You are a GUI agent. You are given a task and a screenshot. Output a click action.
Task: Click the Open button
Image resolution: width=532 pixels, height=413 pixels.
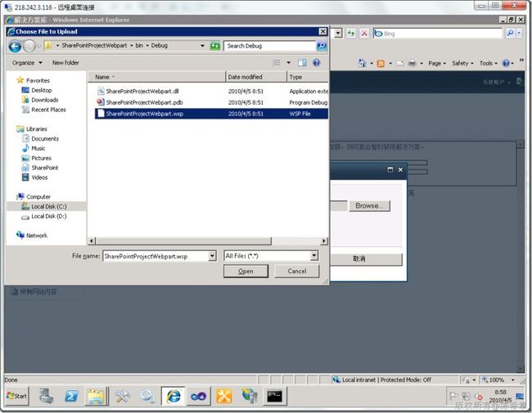click(x=246, y=272)
